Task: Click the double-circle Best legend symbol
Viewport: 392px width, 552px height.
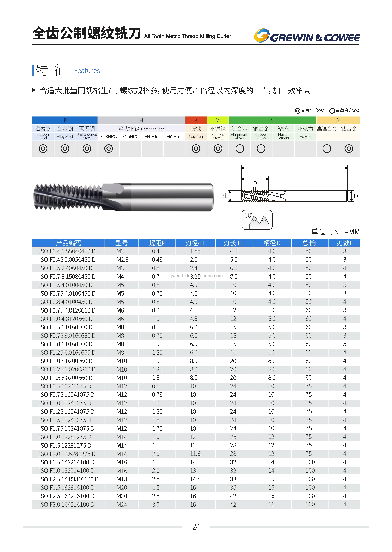Action: click(298, 111)
